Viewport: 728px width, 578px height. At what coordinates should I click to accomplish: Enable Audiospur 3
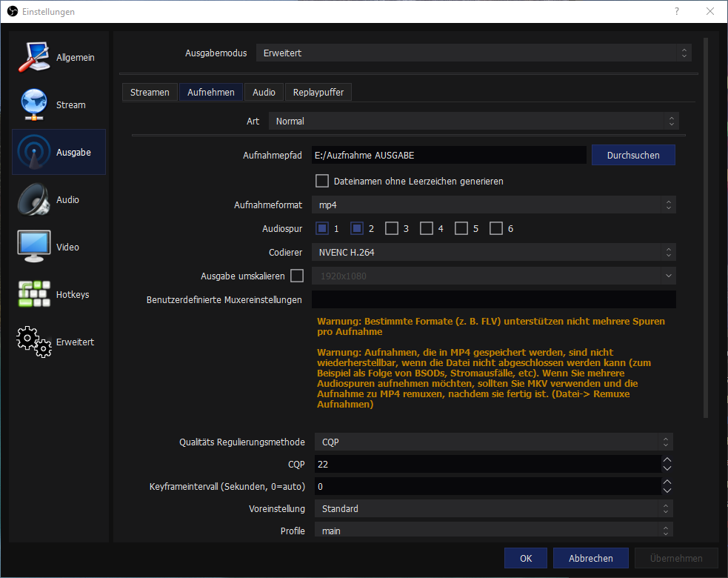click(391, 228)
